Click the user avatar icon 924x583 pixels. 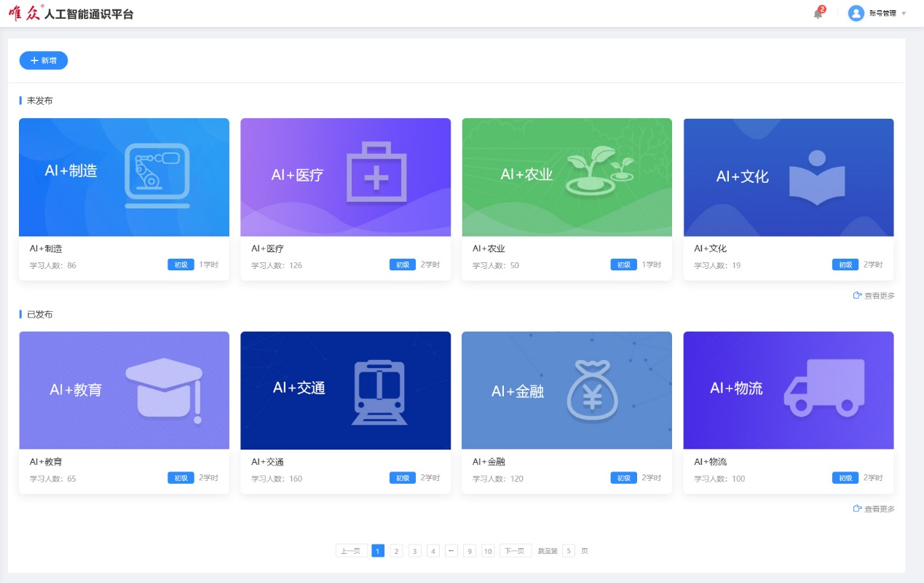coord(856,13)
